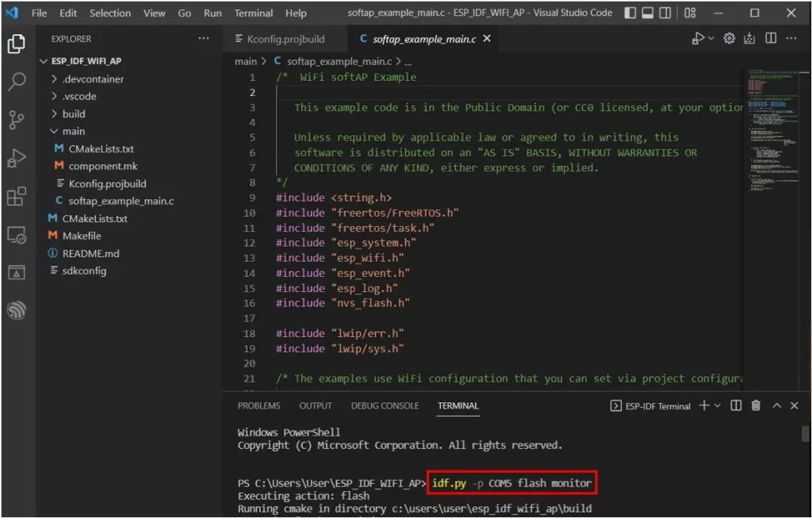
Task: Select softap_example_main.c in explorer tree
Action: [129, 201]
